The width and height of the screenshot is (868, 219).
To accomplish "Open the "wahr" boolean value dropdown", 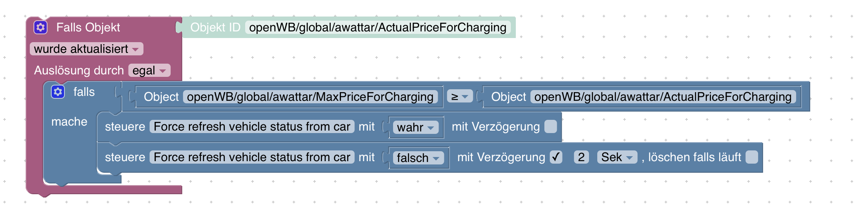I will click(x=415, y=127).
